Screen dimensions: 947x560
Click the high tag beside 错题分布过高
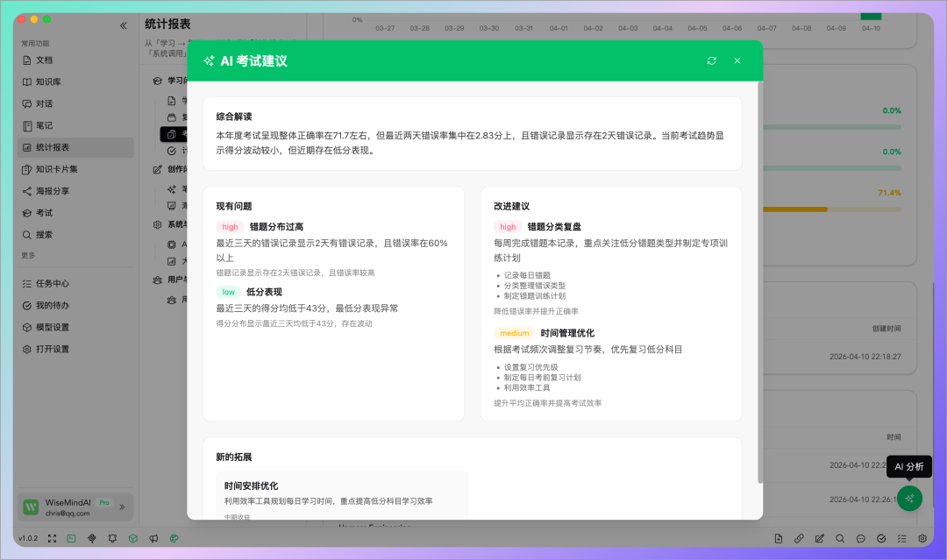[x=230, y=227]
